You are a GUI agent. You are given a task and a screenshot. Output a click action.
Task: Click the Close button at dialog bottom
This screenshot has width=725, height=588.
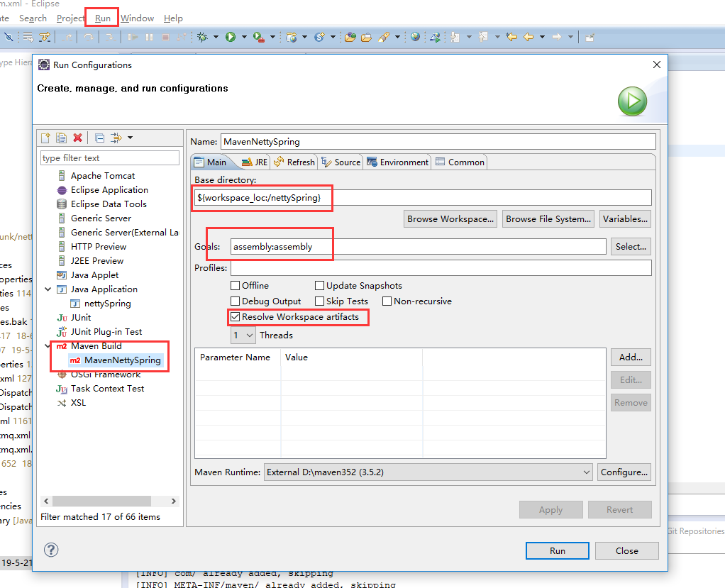click(x=626, y=551)
